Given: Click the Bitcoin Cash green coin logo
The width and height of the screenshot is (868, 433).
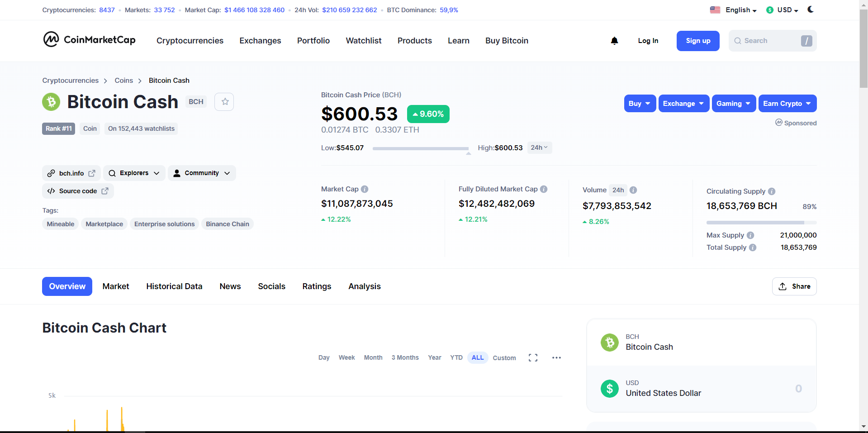Looking at the screenshot, I should pyautogui.click(x=51, y=102).
